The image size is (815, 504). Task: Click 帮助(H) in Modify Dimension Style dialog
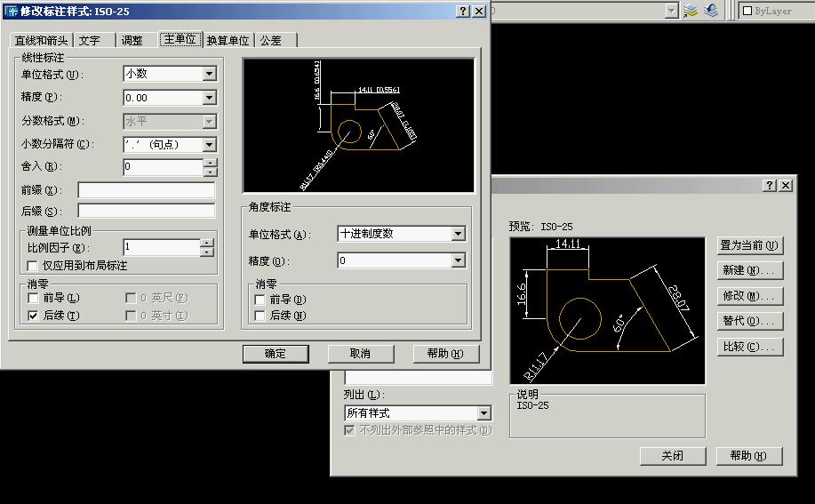point(445,354)
